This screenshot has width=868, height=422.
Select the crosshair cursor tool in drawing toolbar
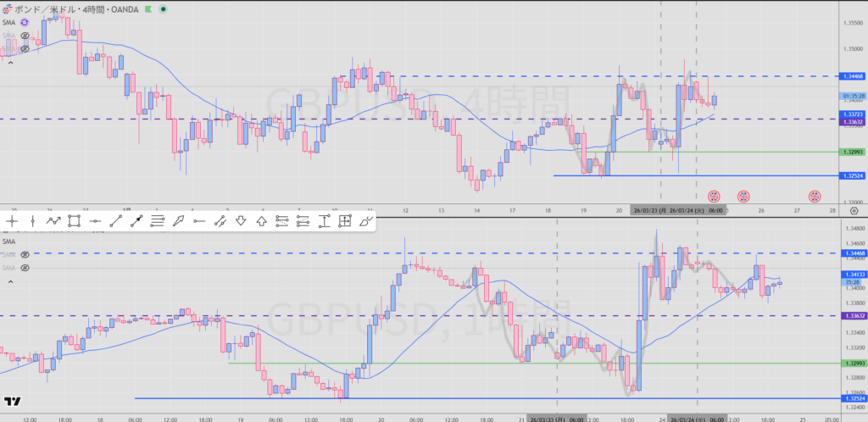12,221
